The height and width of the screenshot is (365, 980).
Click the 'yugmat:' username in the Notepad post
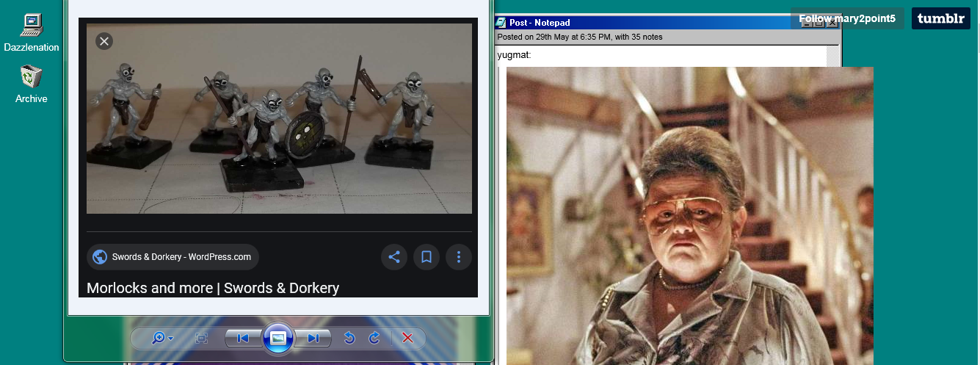point(514,55)
